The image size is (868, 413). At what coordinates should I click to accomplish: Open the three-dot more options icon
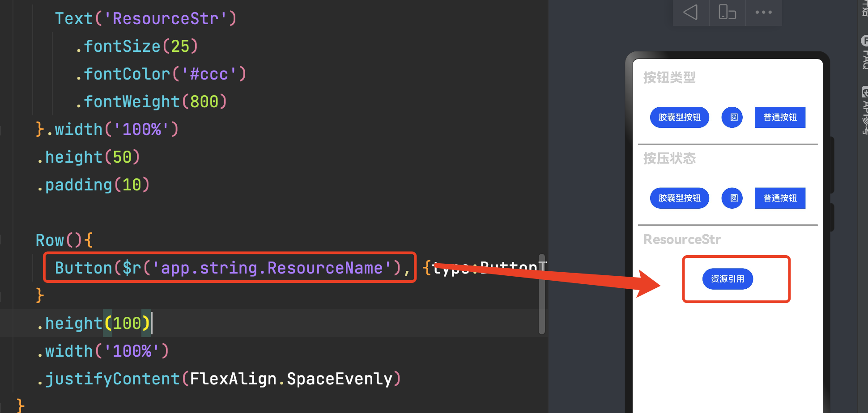[x=763, y=12]
